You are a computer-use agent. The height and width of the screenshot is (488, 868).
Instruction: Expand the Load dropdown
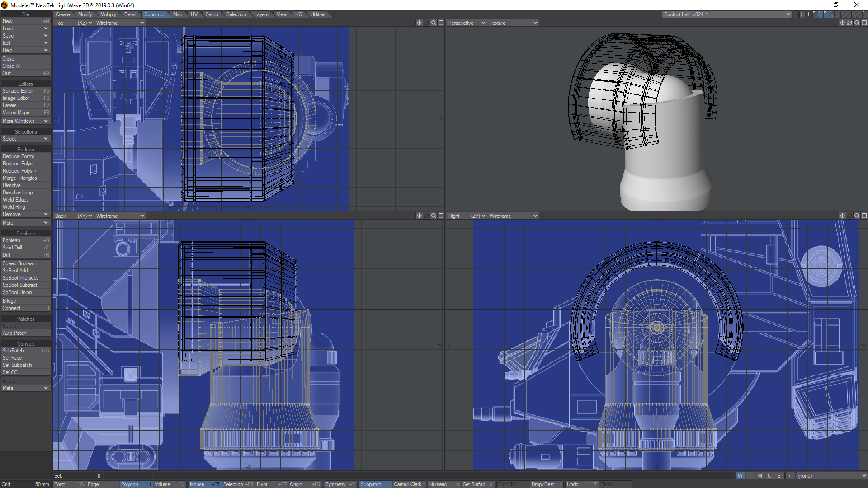(25, 28)
